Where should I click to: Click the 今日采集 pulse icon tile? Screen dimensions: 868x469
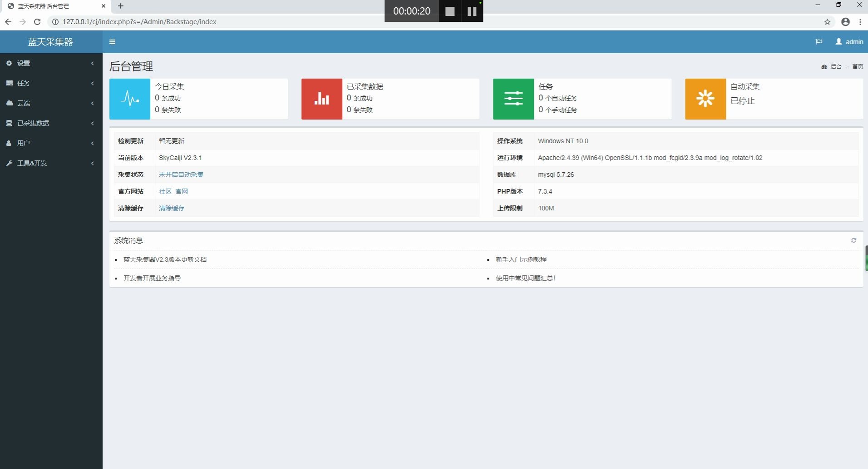(130, 99)
